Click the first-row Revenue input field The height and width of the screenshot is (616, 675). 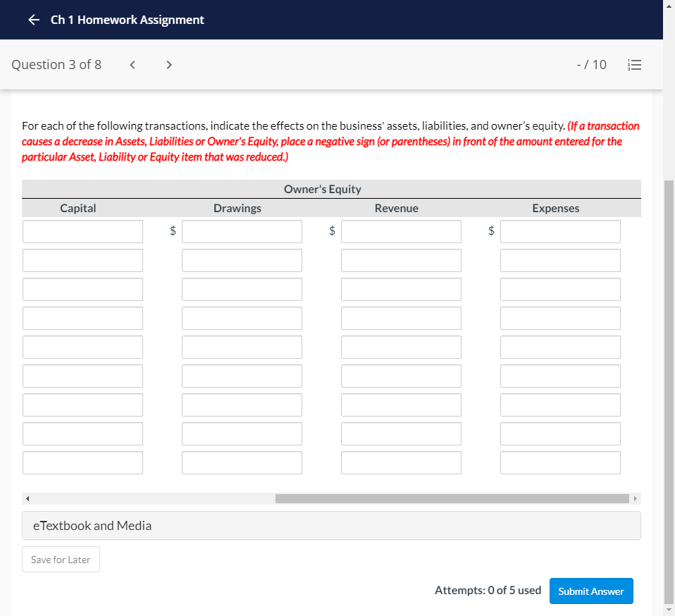coord(401,232)
